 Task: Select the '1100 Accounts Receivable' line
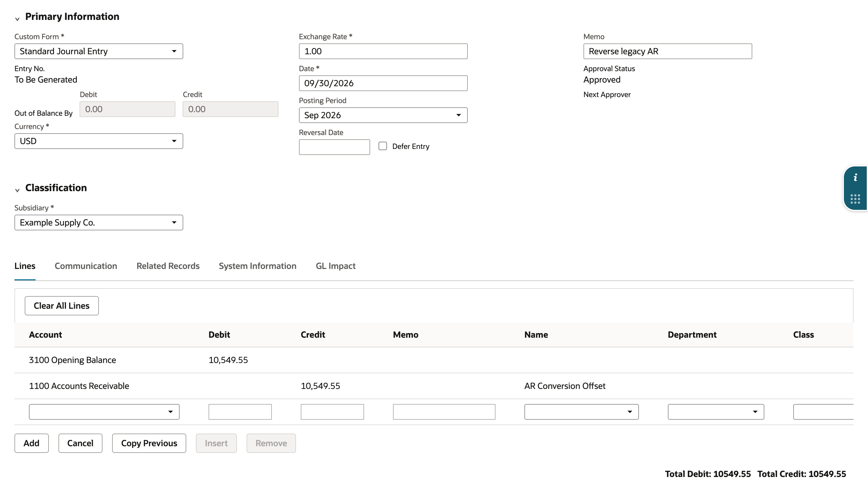pyautogui.click(x=434, y=386)
